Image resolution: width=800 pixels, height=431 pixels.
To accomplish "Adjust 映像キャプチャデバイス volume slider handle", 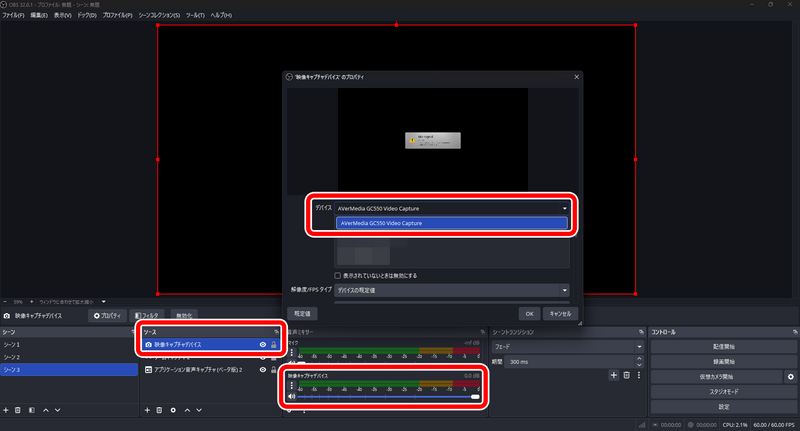I will pyautogui.click(x=475, y=397).
